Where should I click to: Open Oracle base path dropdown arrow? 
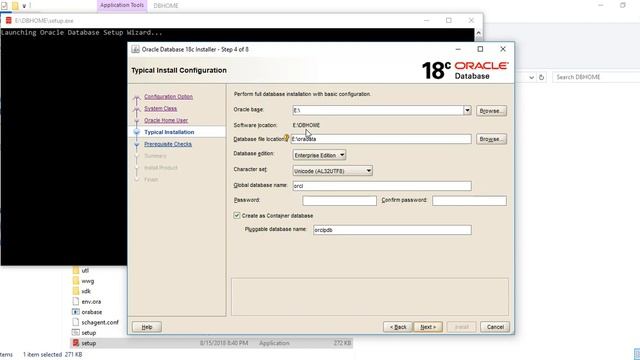tap(467, 110)
